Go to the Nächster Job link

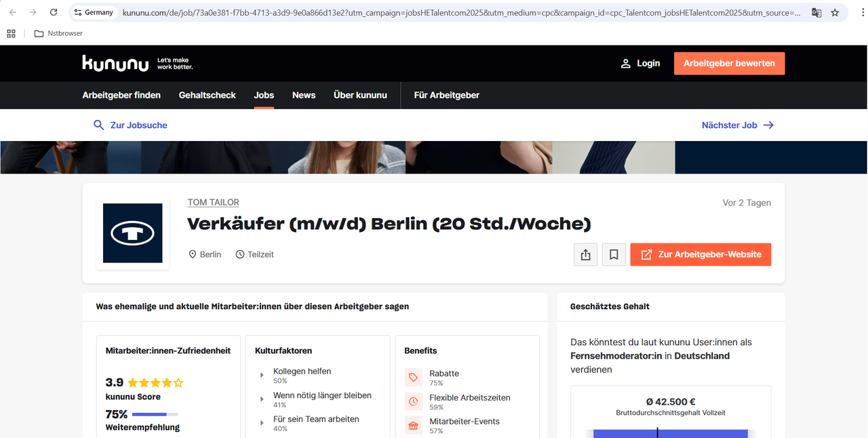tap(729, 125)
